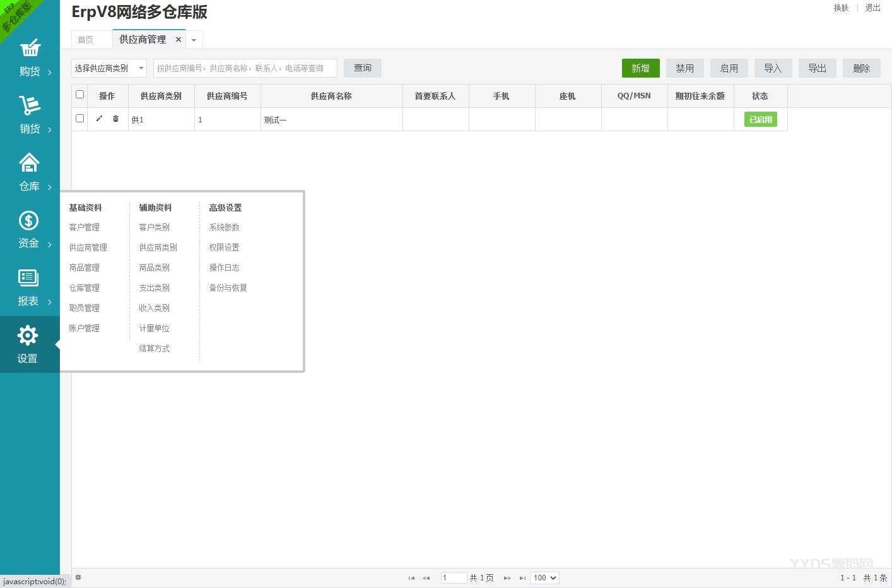Click the green 新增 button
This screenshot has height=588, width=892.
640,68
